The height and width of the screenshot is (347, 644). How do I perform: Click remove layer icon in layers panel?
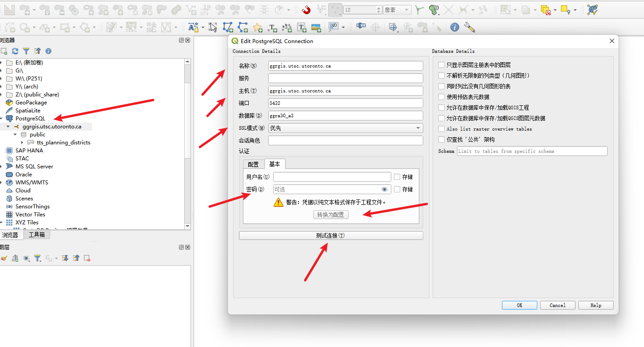(x=87, y=258)
